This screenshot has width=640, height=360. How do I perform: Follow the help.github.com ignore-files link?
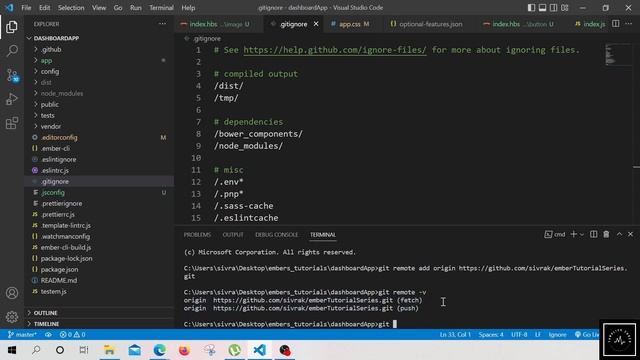335,50
